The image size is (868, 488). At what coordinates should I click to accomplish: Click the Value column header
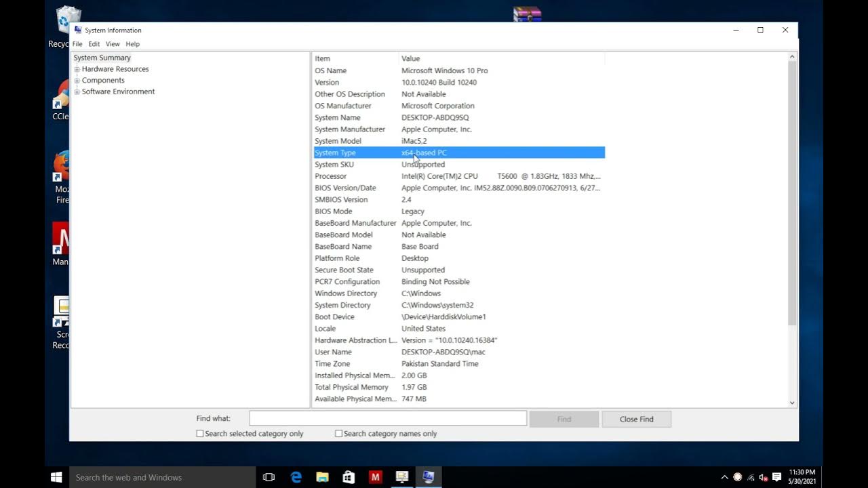502,58
